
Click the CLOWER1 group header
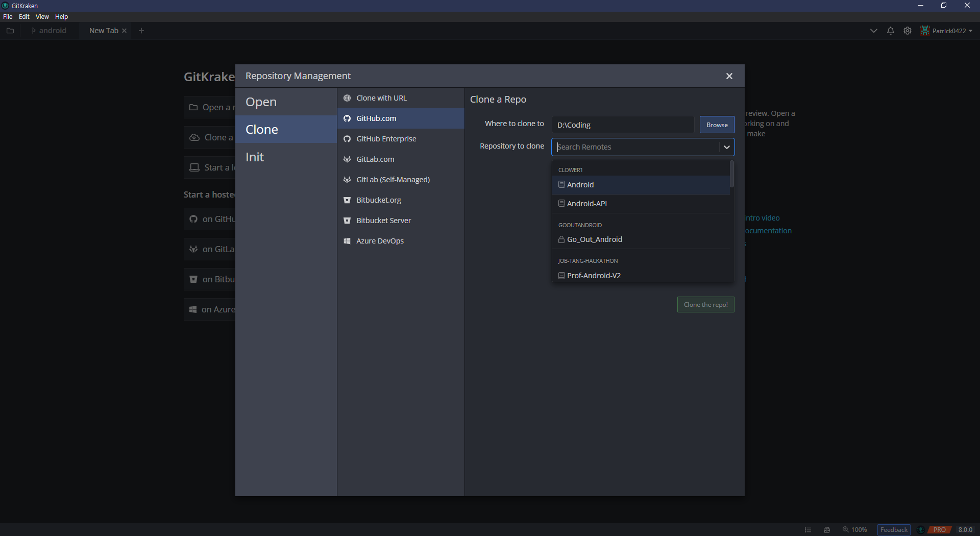(x=570, y=170)
